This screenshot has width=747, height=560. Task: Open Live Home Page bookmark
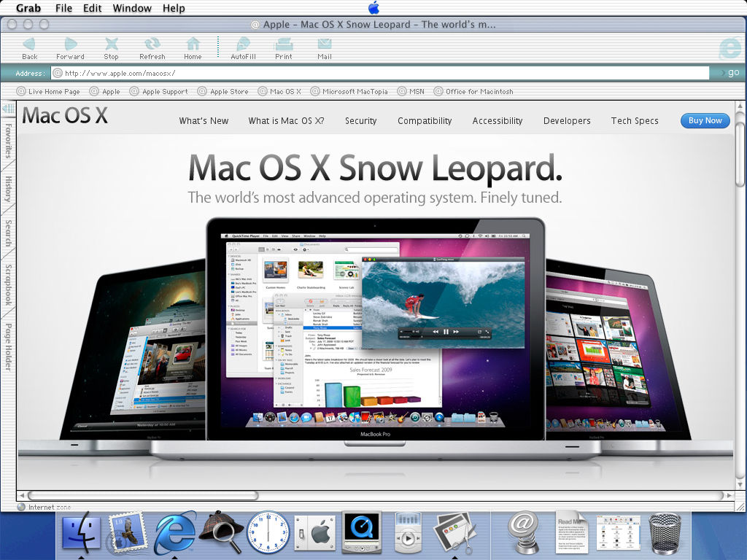tap(48, 91)
